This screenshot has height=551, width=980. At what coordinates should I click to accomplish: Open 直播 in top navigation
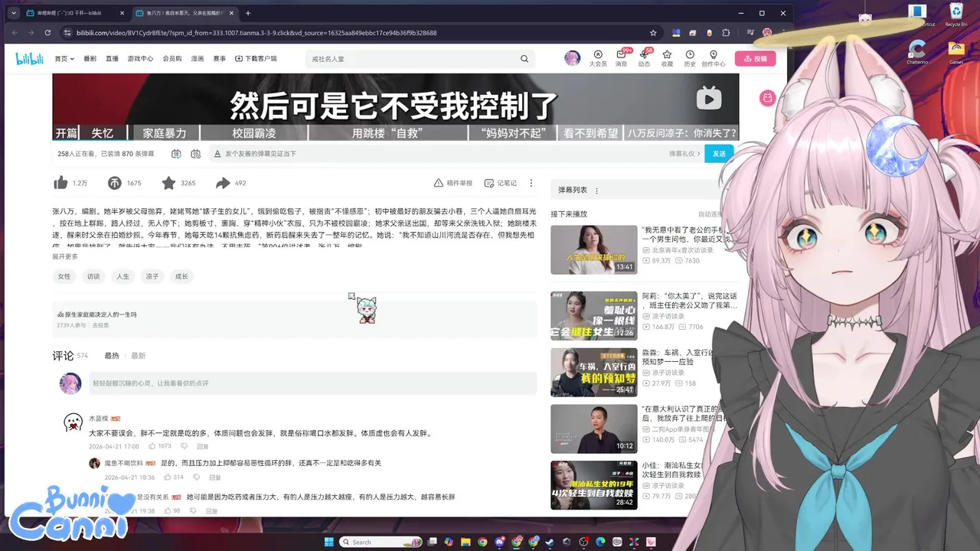(112, 59)
